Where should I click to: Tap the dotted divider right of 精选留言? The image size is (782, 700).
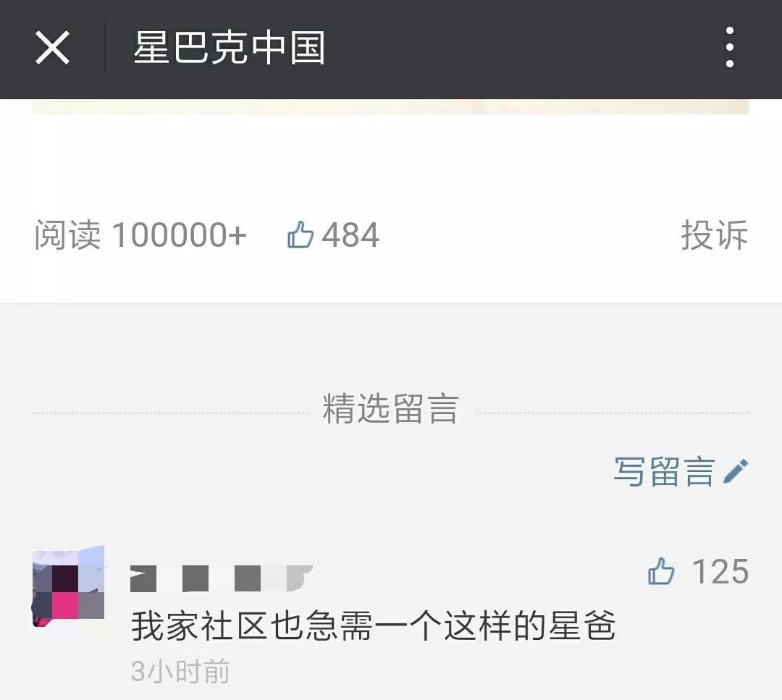click(x=613, y=413)
